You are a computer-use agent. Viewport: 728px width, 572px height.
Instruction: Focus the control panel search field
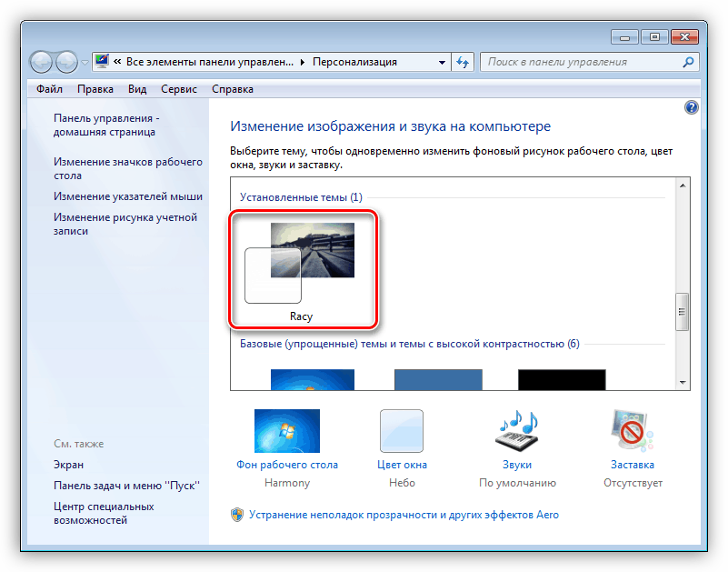pyautogui.click(x=590, y=62)
